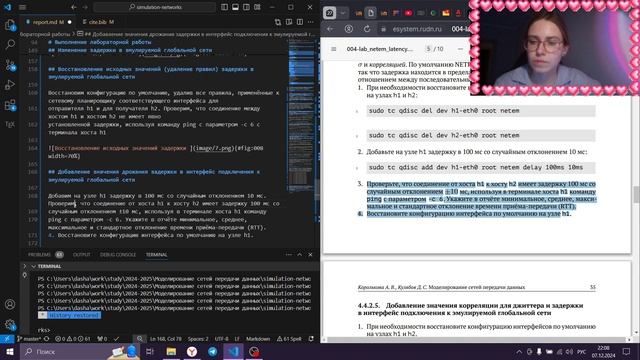Click the simulation-networks command center search

(155, 7)
